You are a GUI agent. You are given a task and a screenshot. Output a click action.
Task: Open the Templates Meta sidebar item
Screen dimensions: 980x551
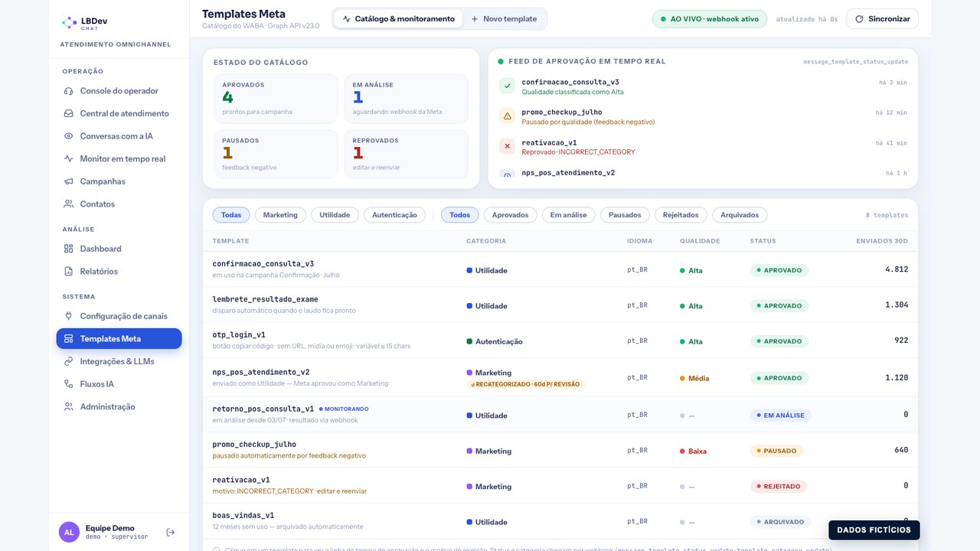click(x=119, y=338)
